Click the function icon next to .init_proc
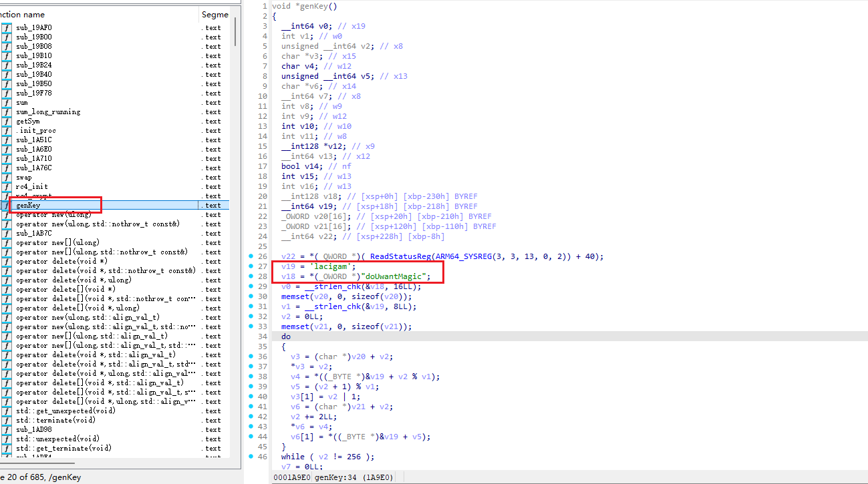868x484 pixels. [x=6, y=131]
